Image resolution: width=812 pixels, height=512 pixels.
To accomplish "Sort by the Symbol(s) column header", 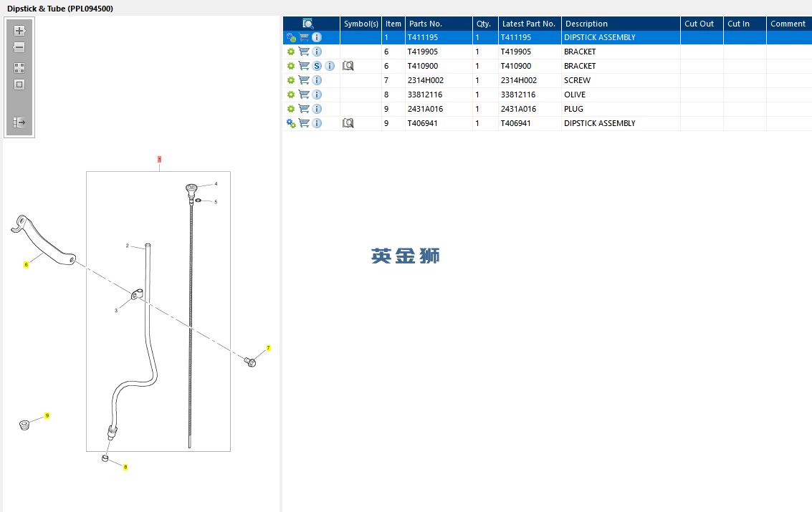I will (361, 24).
